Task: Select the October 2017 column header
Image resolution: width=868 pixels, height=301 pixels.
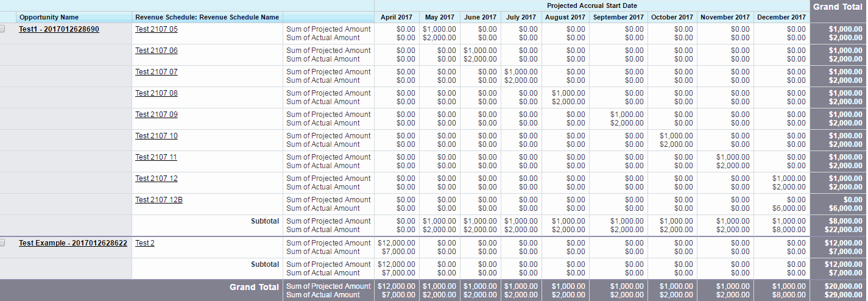Action: 672,18
